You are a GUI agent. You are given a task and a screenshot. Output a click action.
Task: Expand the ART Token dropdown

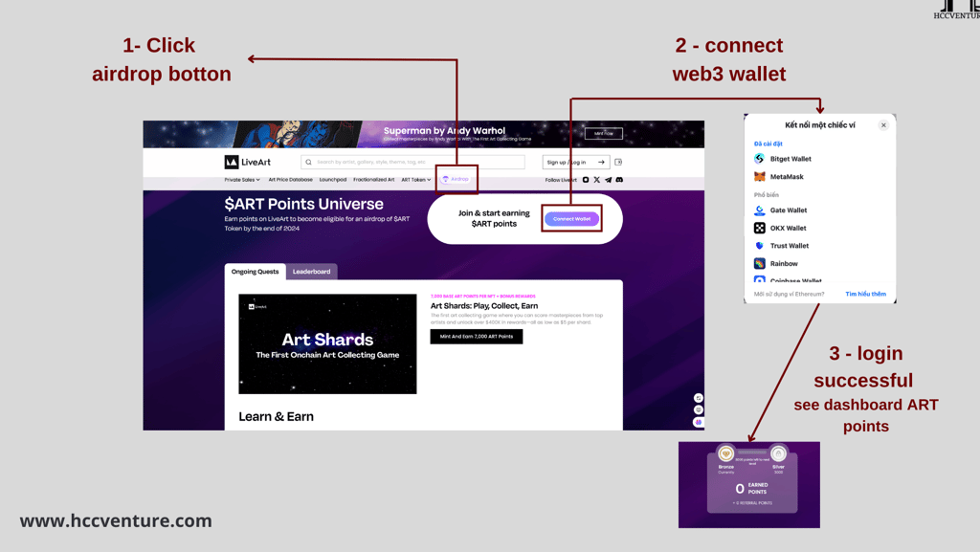pos(415,180)
